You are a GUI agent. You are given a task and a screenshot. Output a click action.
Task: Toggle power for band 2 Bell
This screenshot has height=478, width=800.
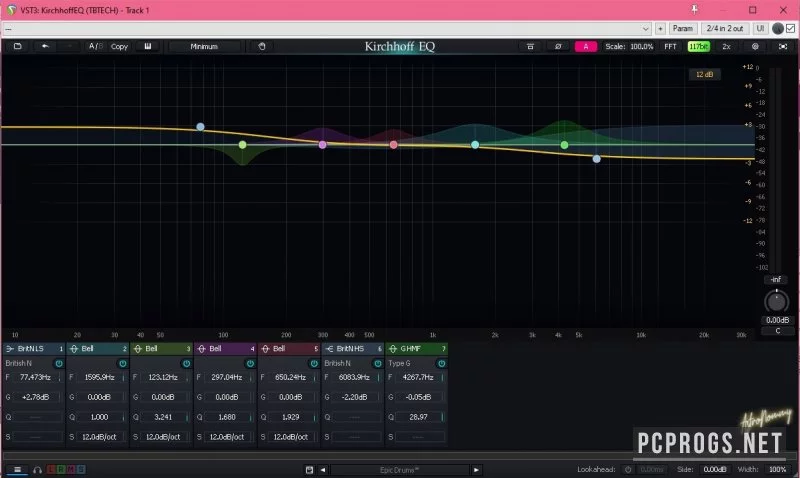click(122, 364)
